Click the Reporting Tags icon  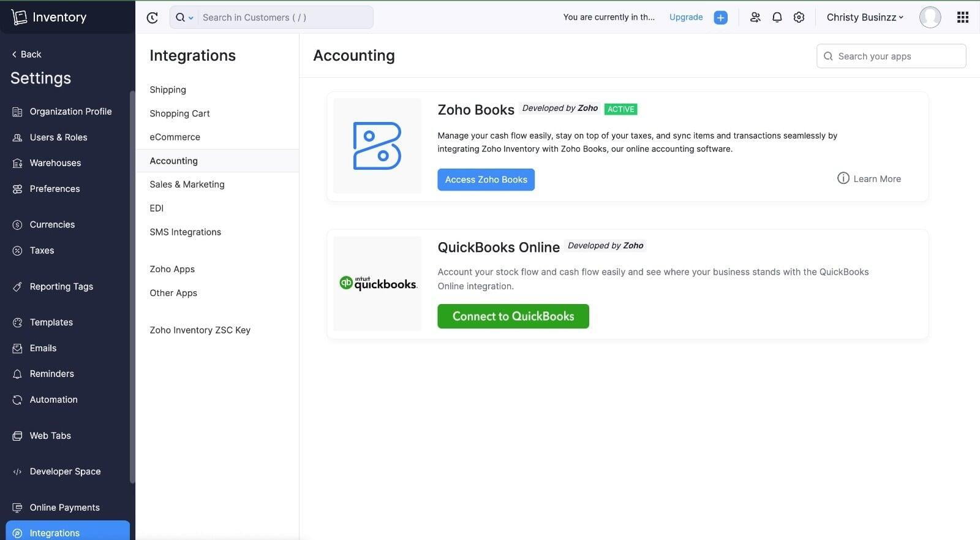[x=17, y=287]
